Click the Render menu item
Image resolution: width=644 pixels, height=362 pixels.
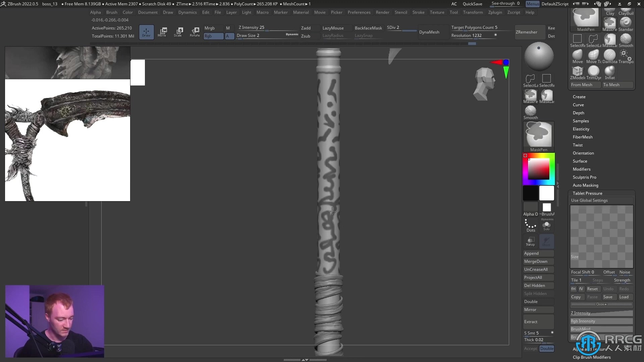point(382,12)
